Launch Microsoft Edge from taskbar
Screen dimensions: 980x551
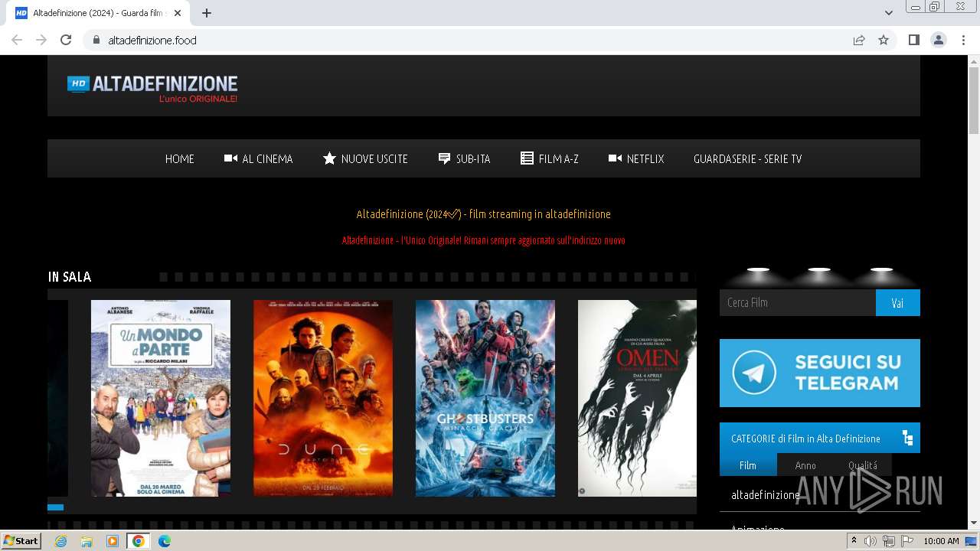(165, 541)
